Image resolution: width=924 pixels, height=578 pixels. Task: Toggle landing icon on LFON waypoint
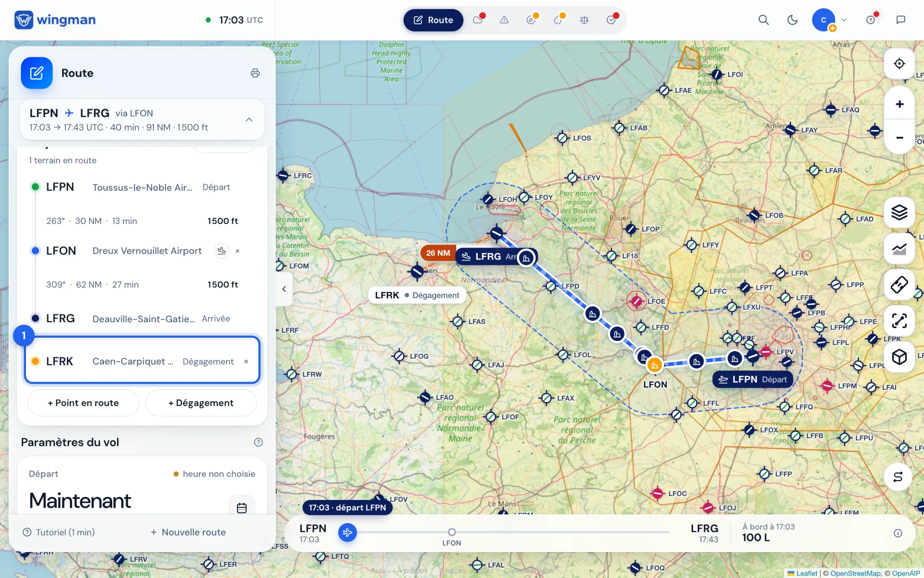coord(221,250)
